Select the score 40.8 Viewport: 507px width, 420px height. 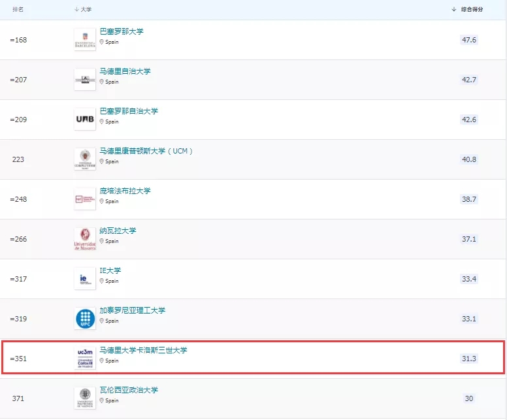point(469,159)
